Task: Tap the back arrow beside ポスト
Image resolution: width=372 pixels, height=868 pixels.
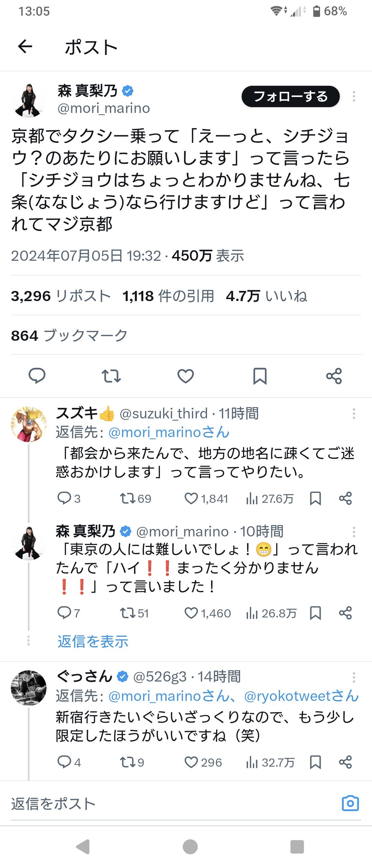Action: click(x=25, y=46)
